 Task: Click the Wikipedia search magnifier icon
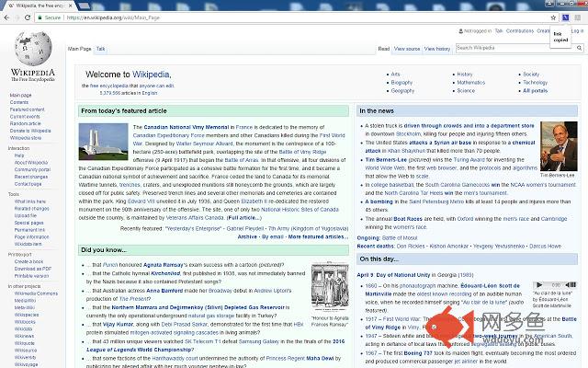(x=580, y=48)
